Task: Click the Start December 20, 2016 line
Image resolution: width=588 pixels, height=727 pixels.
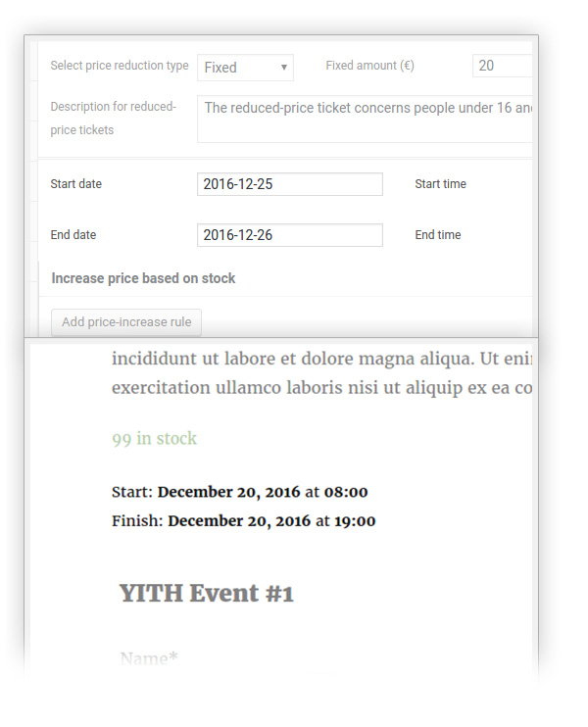Action: click(x=240, y=492)
